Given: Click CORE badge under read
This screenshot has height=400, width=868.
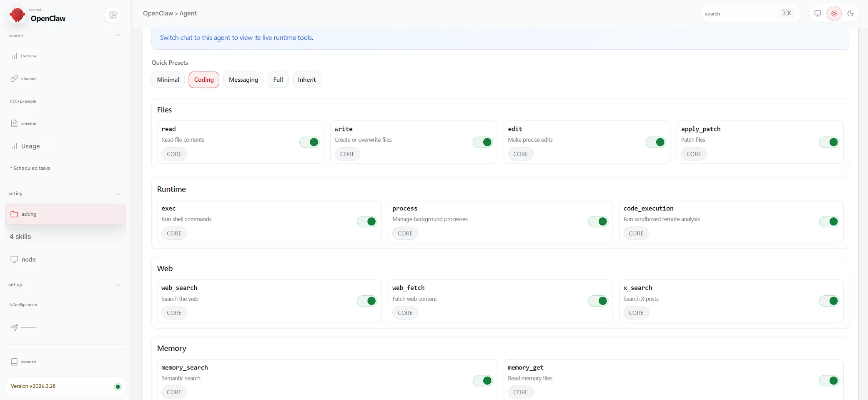Looking at the screenshot, I should click(174, 154).
